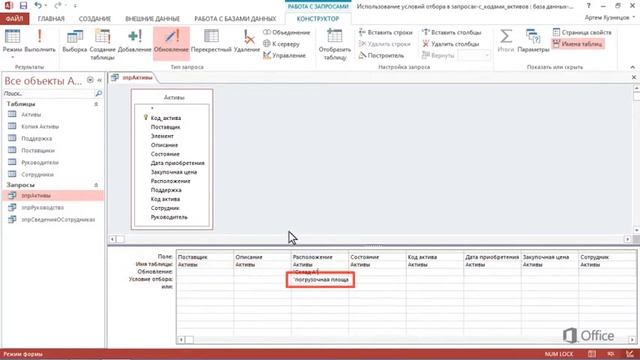This screenshot has width=640, height=360.
Task: Toggle Итоги totals row
Action: click(x=506, y=41)
